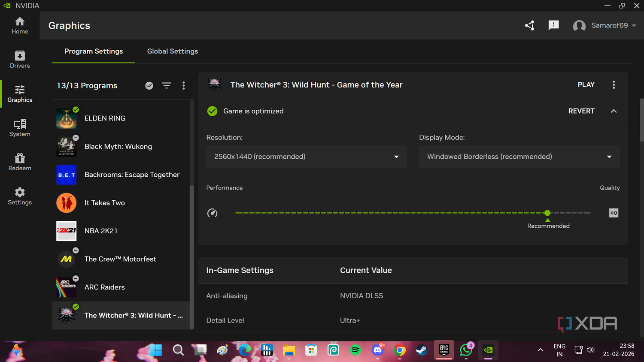The height and width of the screenshot is (362, 644).
Task: Show hidden system tray icons
Action: 541,350
